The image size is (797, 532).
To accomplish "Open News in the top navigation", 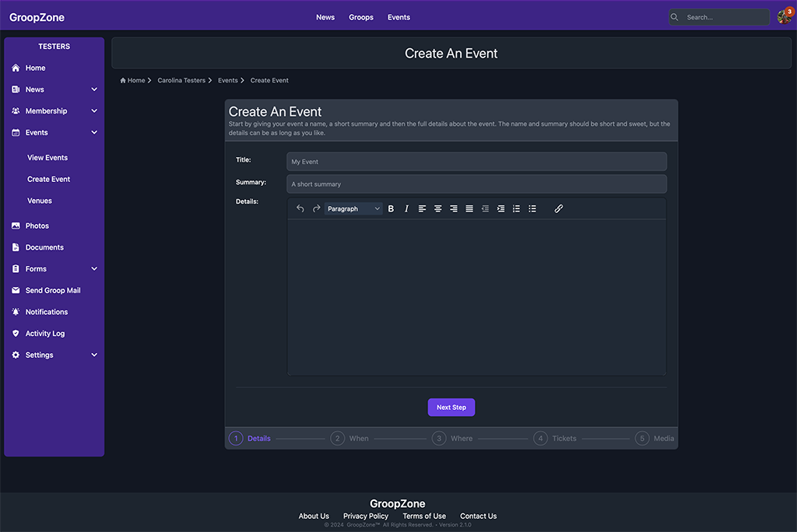I will point(325,17).
